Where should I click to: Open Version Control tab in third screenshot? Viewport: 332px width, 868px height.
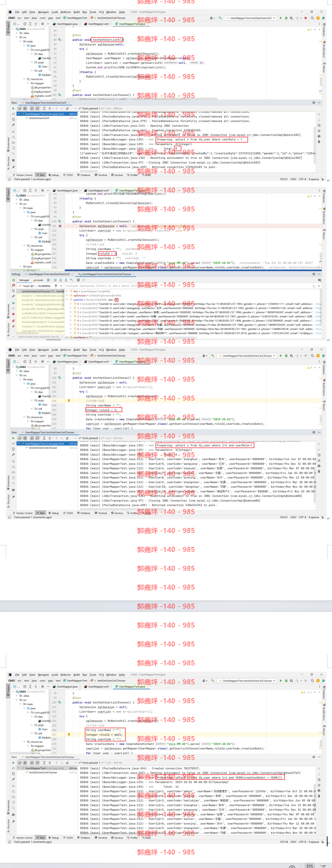point(22,513)
